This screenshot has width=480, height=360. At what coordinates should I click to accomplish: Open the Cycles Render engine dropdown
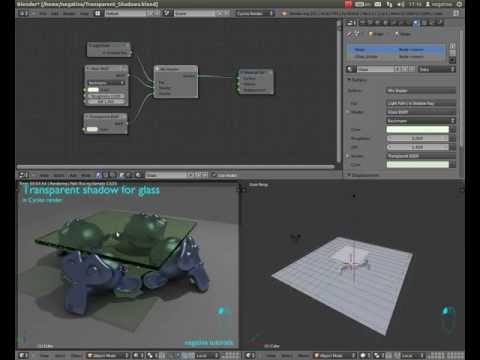[x=255, y=13]
